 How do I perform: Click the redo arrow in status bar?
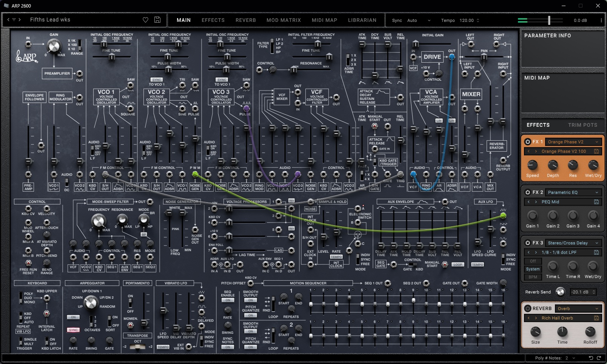pyautogui.click(x=599, y=358)
